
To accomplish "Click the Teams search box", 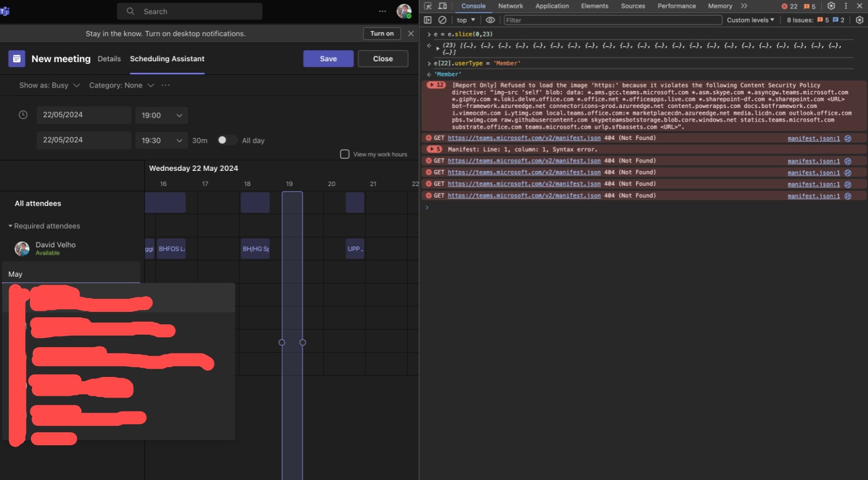I will (189, 11).
